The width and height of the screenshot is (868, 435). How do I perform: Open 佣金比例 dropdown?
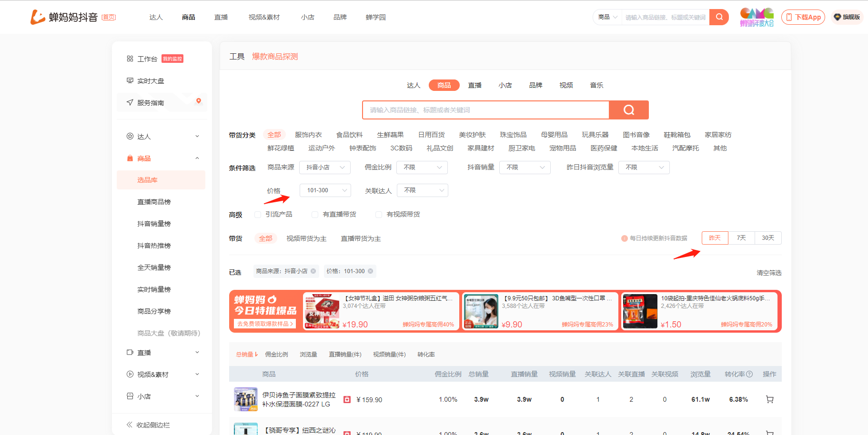pos(422,168)
